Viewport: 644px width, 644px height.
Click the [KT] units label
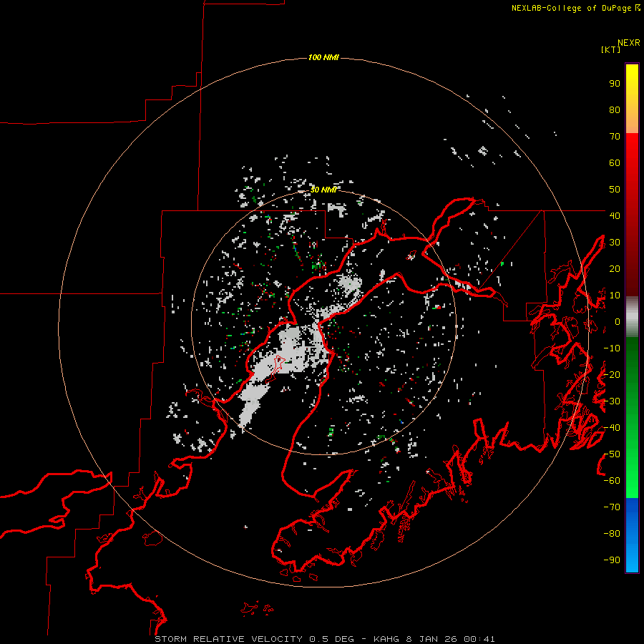611,50
